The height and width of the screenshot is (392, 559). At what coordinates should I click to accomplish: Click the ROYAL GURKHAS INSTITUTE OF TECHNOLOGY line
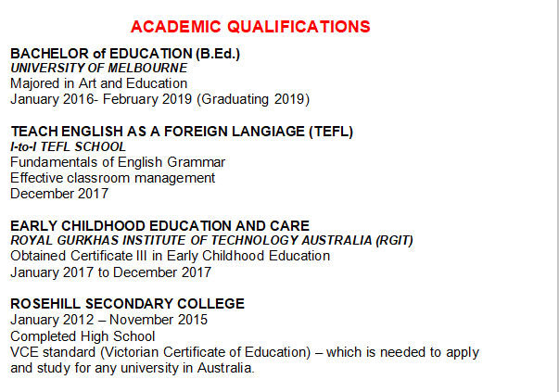211,241
